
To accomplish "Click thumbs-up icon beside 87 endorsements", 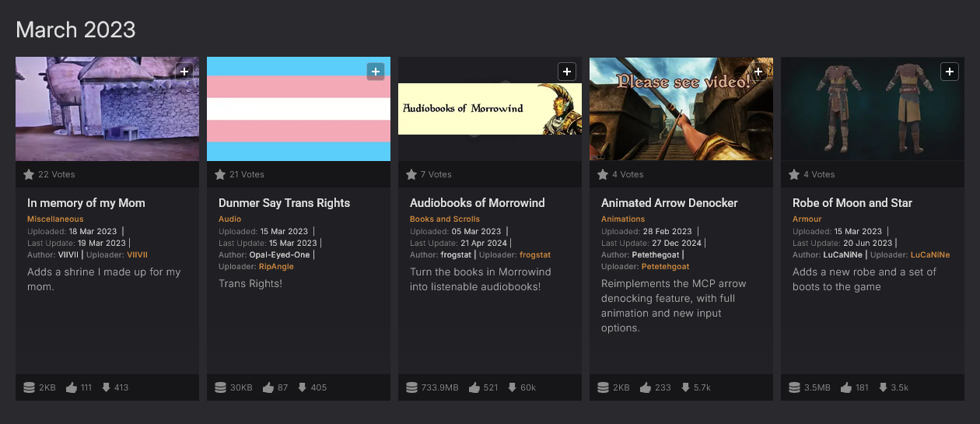I will [x=268, y=387].
